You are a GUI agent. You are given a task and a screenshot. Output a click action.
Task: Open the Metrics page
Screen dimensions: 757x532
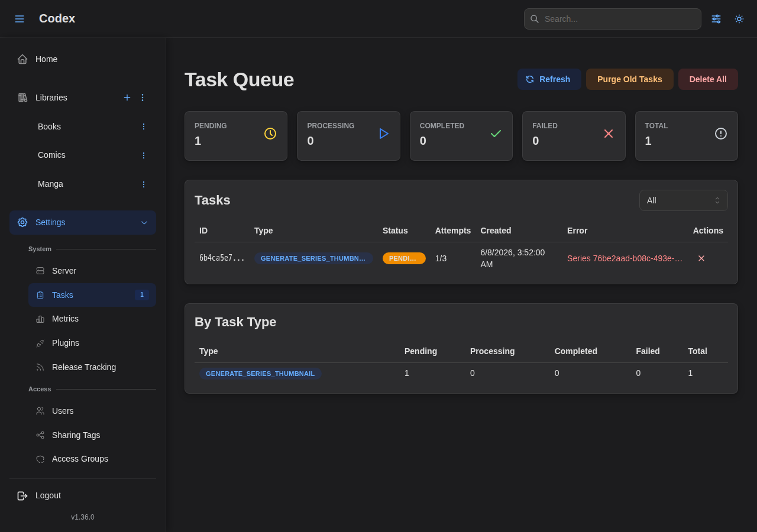click(92, 319)
